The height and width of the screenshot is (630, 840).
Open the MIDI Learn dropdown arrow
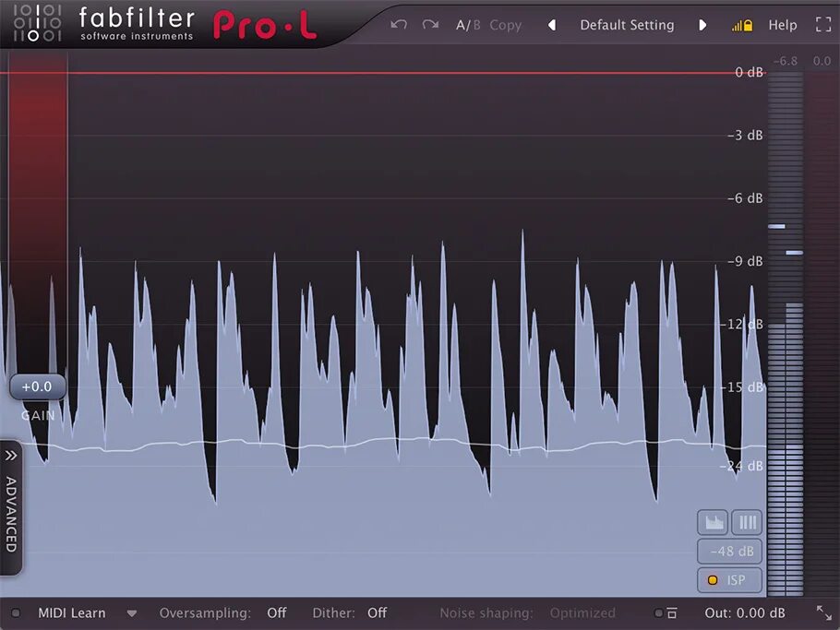tap(132, 613)
